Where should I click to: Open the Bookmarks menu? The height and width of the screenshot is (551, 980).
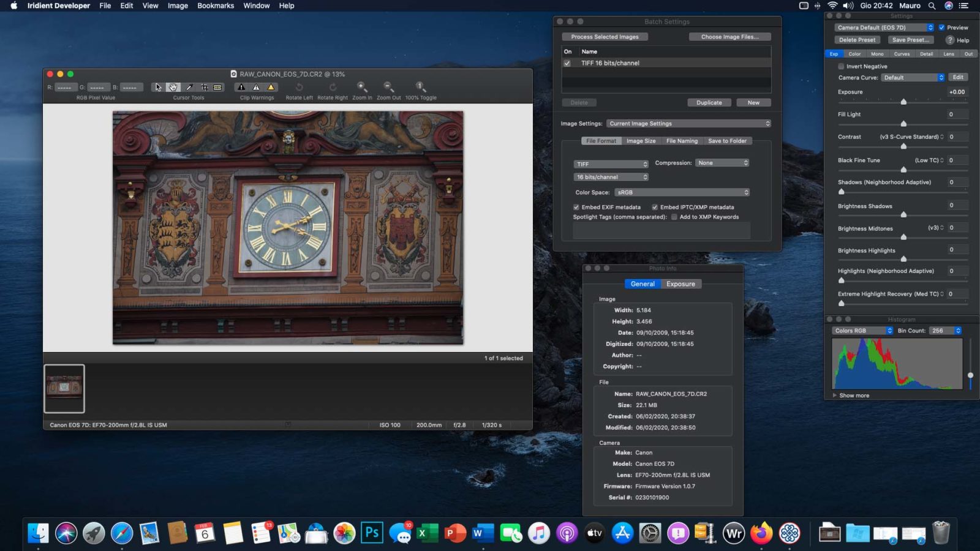pyautogui.click(x=215, y=6)
